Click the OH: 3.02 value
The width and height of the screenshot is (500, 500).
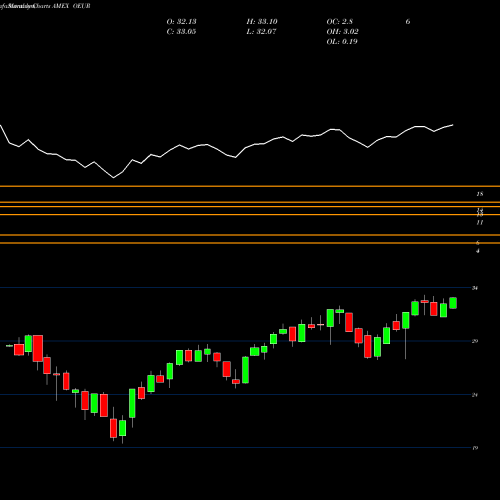click(x=342, y=32)
